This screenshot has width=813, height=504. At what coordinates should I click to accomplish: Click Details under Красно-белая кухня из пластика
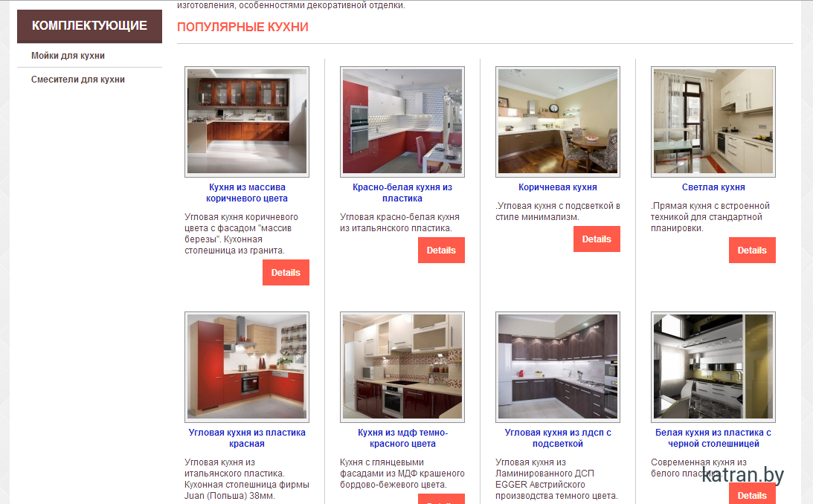point(441,251)
